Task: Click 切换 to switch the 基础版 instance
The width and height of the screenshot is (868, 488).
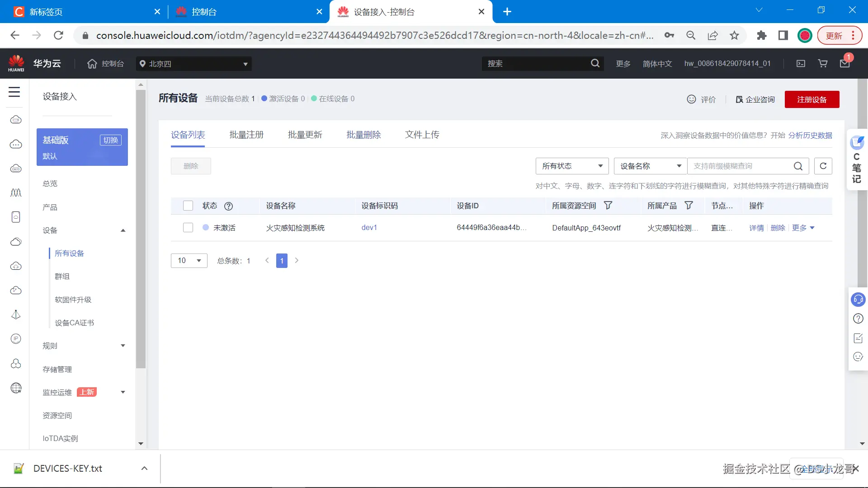Action: pyautogui.click(x=110, y=140)
